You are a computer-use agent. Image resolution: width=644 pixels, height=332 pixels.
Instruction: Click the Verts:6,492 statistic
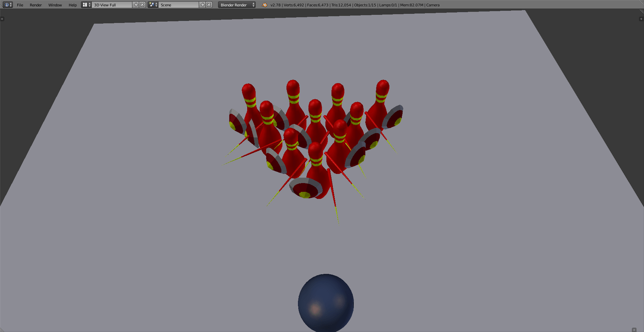[x=293, y=5]
